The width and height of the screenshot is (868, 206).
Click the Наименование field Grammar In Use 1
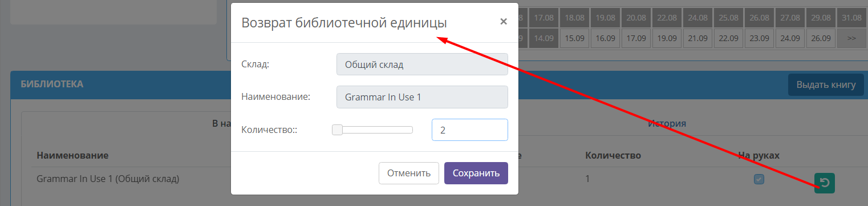[422, 97]
